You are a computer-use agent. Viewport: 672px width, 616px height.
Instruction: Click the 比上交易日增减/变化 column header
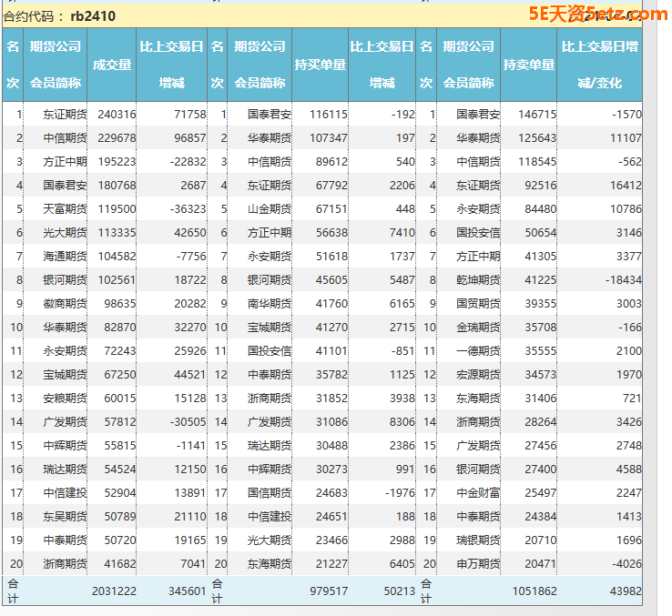tap(599, 65)
